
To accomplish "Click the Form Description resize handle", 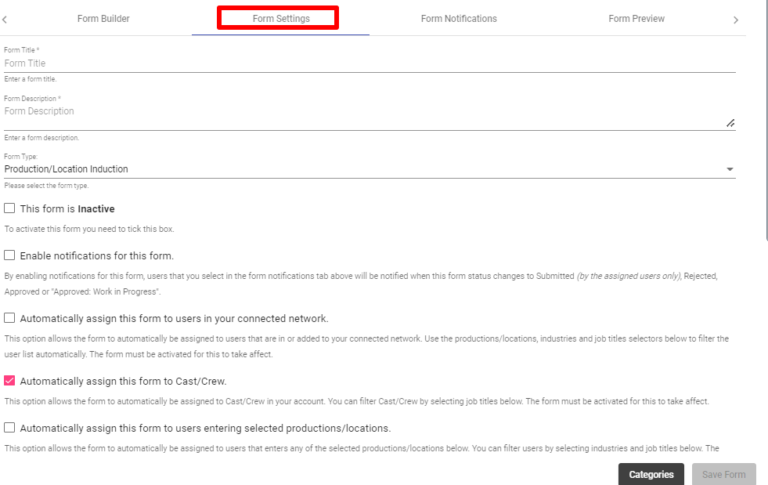I will (730, 123).
